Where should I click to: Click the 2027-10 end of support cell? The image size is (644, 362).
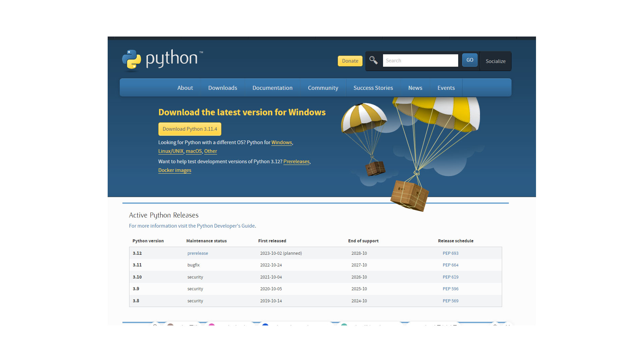coord(359,265)
